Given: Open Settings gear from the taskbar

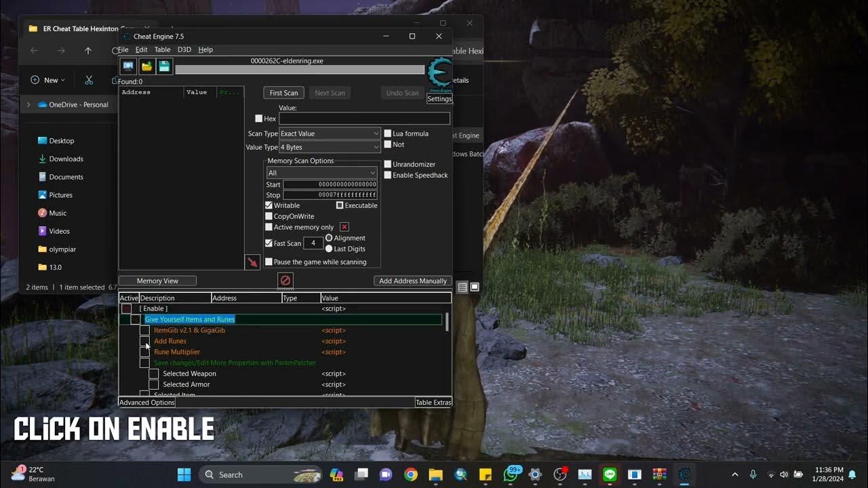Looking at the screenshot, I should pos(535,474).
